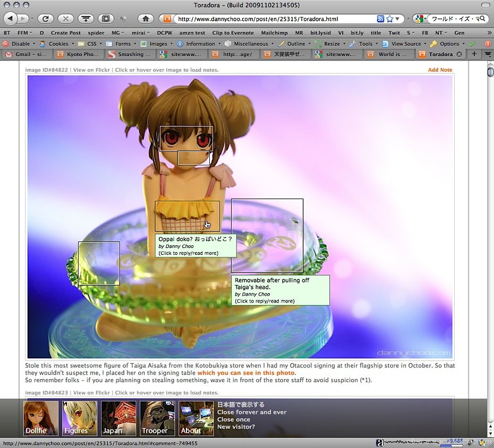Open the Figures thumbnail
The image size is (494, 448).
pyautogui.click(x=79, y=418)
